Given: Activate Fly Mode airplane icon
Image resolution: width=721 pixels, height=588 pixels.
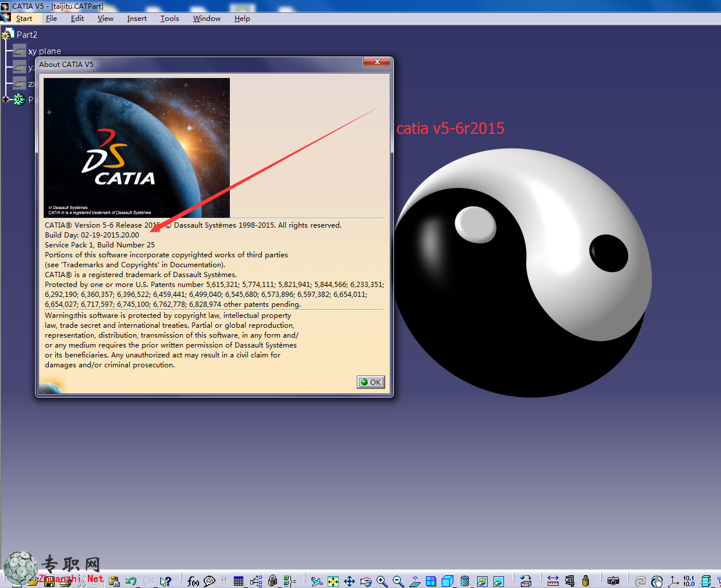Looking at the screenshot, I should point(317,581).
